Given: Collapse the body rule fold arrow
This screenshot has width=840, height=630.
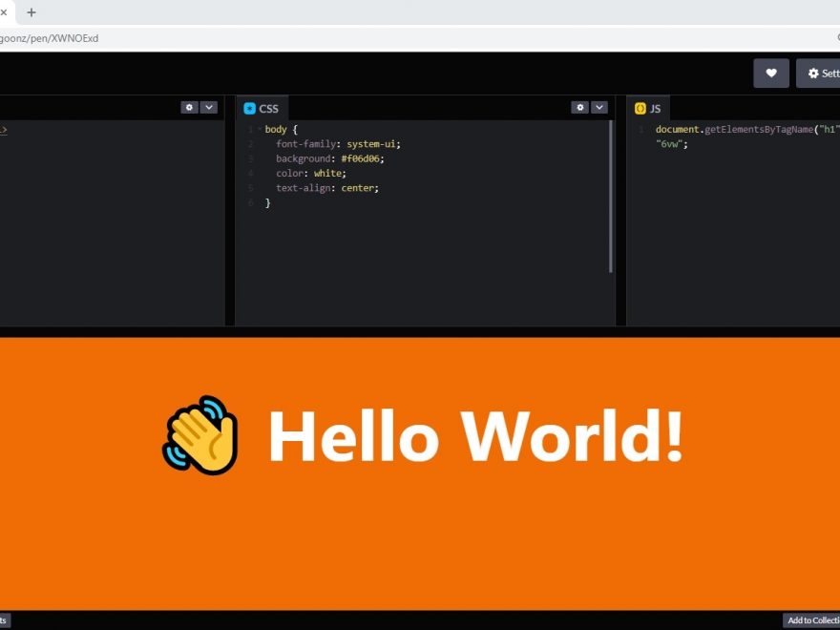Looking at the screenshot, I should 258,129.
